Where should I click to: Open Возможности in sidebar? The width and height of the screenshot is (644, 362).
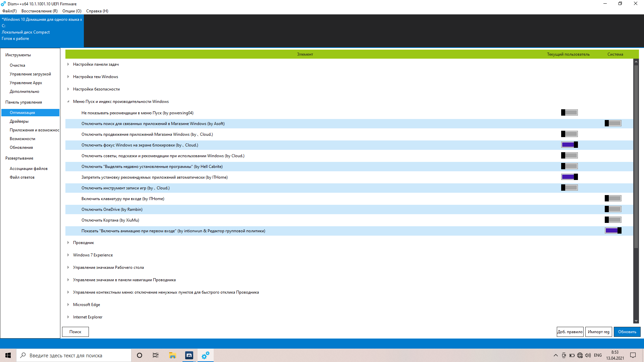click(22, 139)
